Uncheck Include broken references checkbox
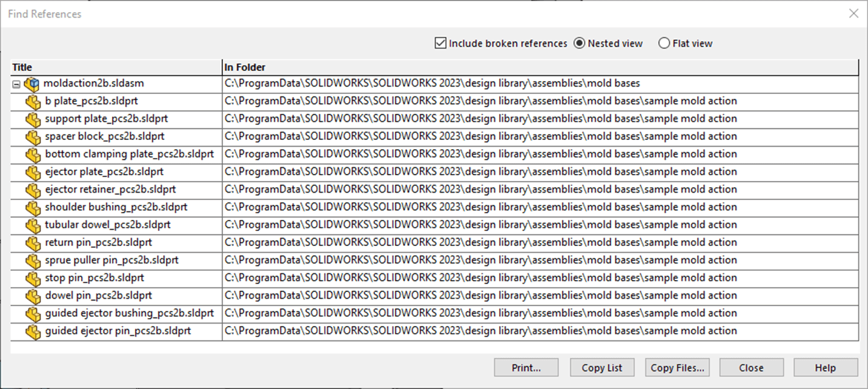The width and height of the screenshot is (868, 389). click(440, 44)
